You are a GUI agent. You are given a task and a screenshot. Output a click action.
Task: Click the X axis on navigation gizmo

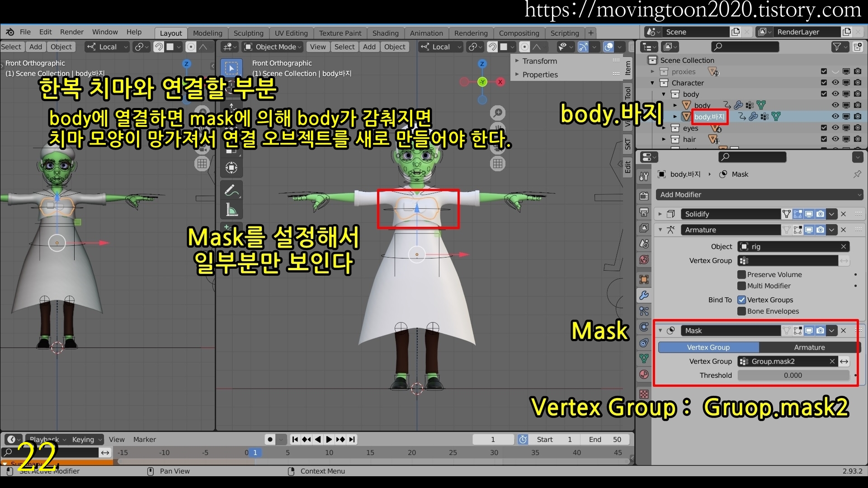coord(500,82)
